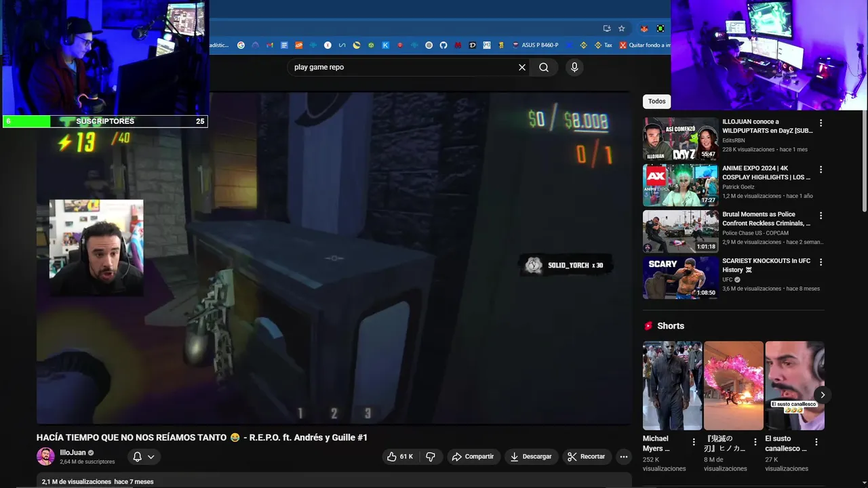Clear the YouTube search box text
The height and width of the screenshot is (488, 868).
point(522,67)
